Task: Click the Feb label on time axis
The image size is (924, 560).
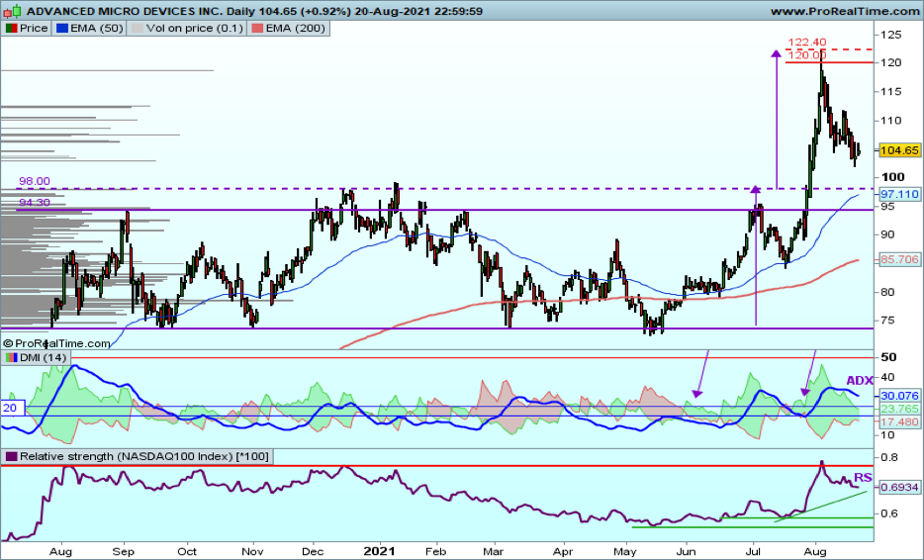Action: tap(435, 552)
